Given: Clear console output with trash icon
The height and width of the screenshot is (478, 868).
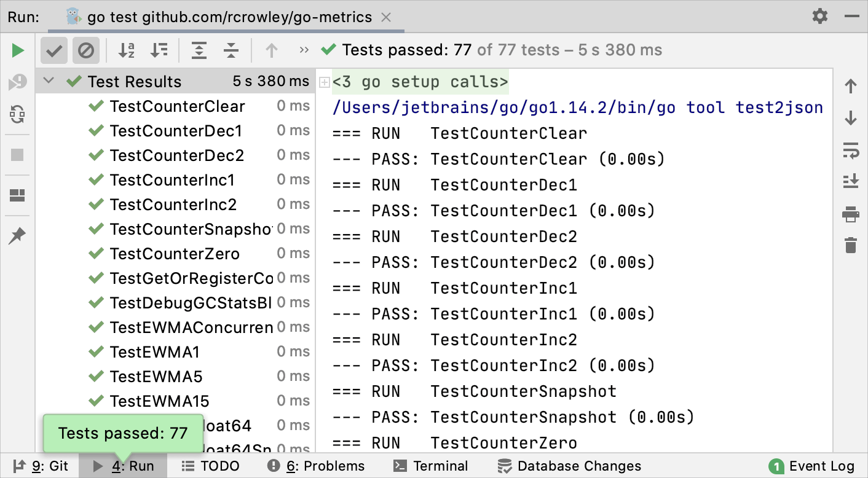Looking at the screenshot, I should point(851,245).
